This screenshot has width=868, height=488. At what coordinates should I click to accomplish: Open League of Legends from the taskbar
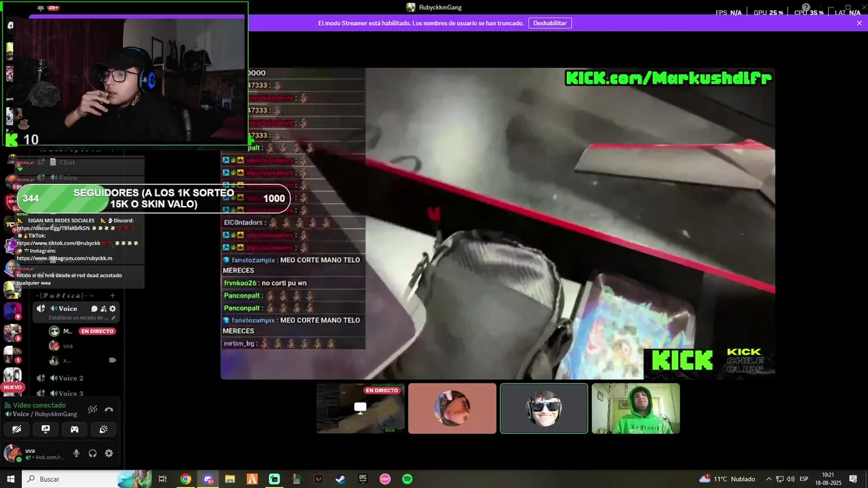296,479
